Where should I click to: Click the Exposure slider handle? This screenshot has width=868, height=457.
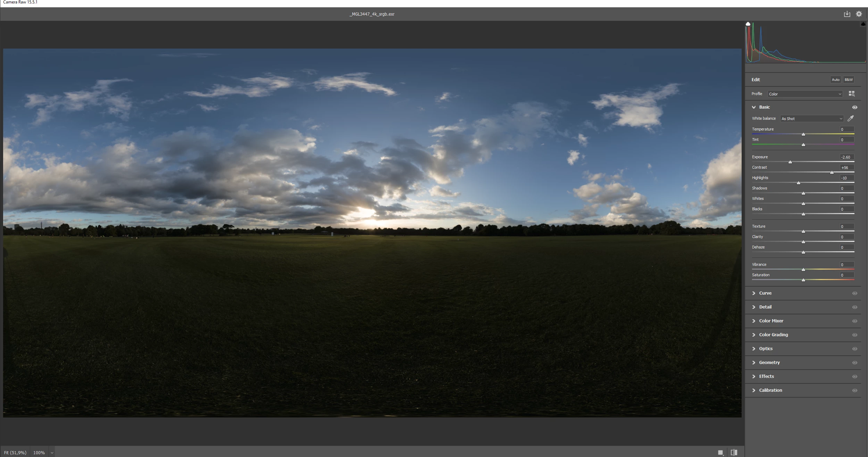pyautogui.click(x=790, y=162)
